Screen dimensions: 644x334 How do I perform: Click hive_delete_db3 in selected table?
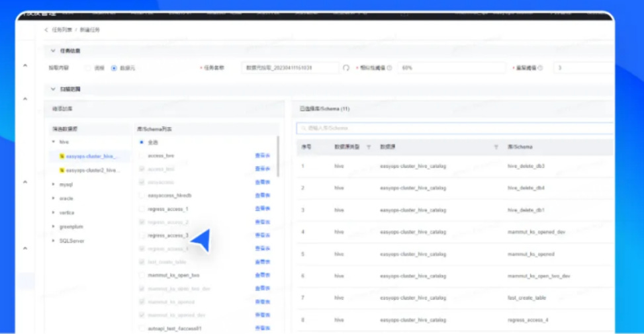tap(526, 166)
